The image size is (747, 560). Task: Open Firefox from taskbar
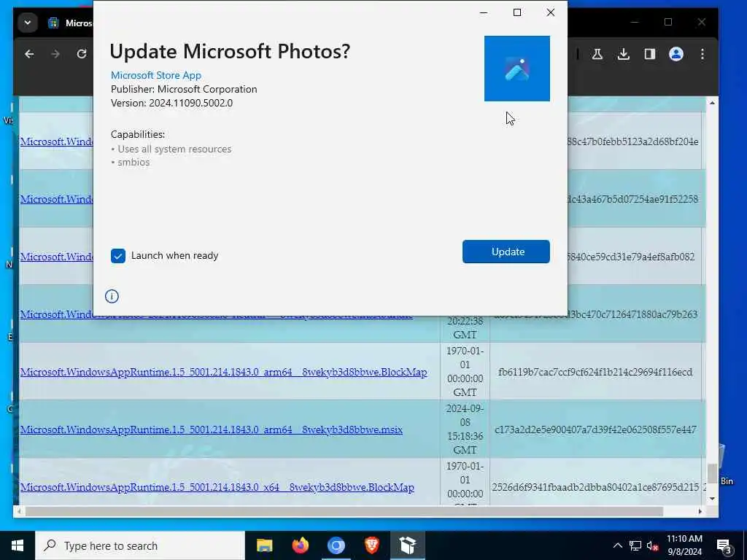click(x=300, y=545)
